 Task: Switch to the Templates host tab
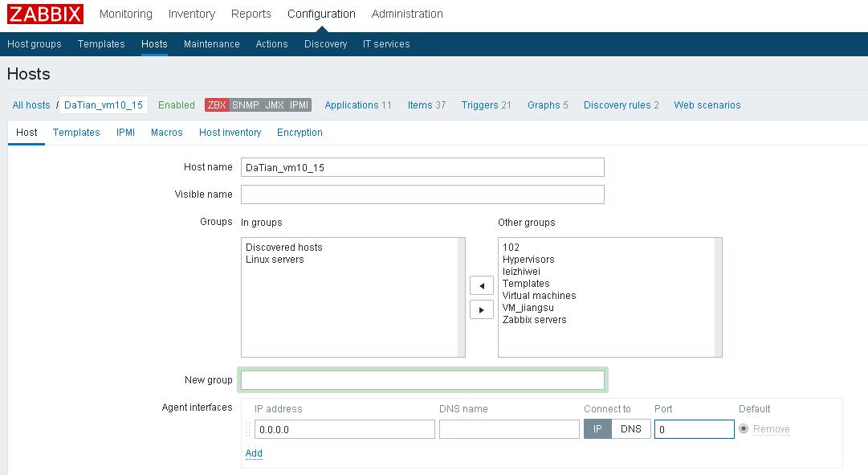[x=76, y=133]
